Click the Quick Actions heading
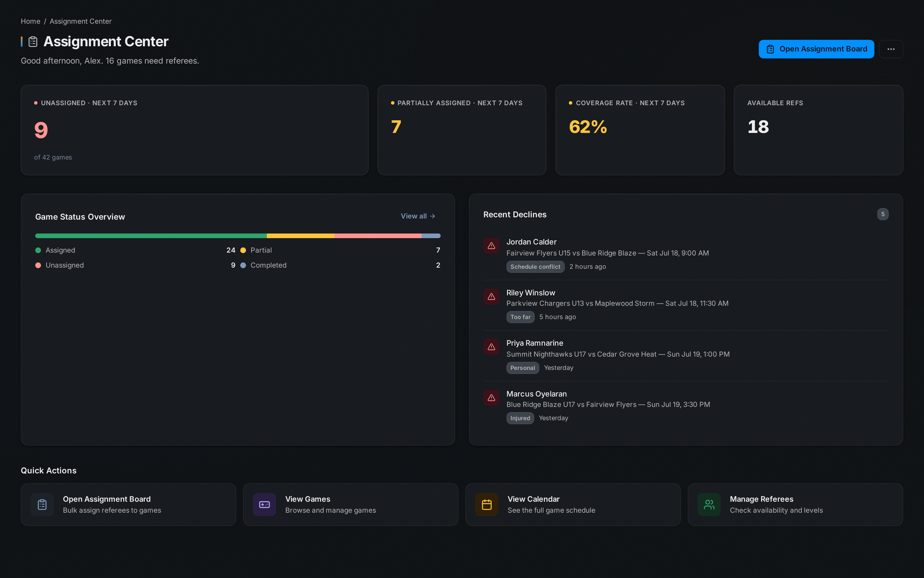 tap(49, 470)
